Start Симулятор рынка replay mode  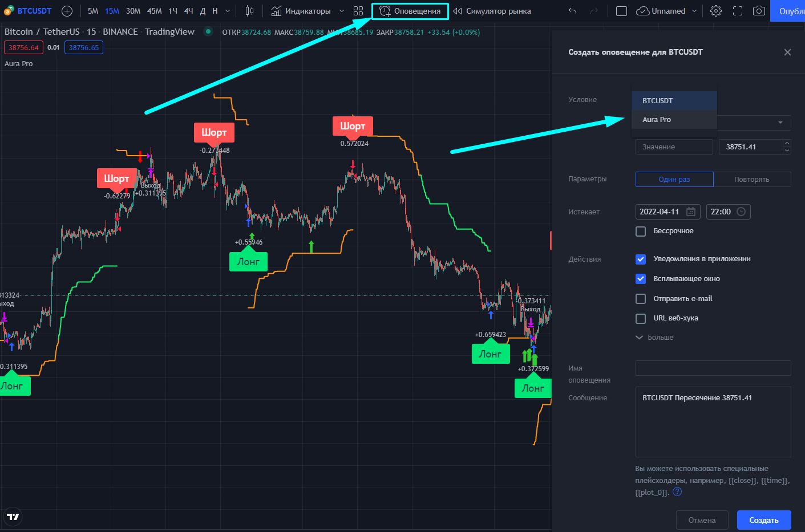(492, 11)
